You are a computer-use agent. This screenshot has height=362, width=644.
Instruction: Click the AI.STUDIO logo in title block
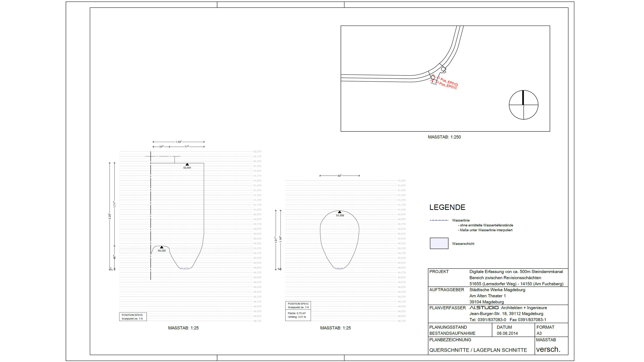(x=484, y=308)
